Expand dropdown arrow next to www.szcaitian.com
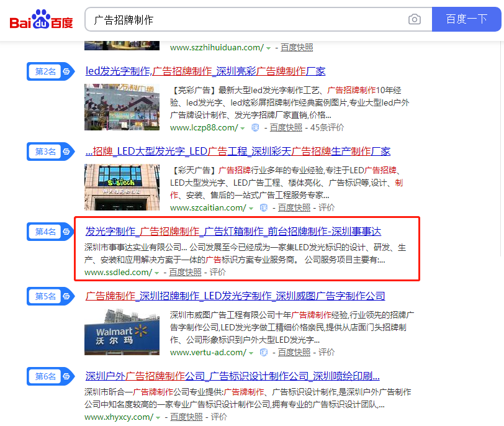The image size is (504, 426). 251,208
